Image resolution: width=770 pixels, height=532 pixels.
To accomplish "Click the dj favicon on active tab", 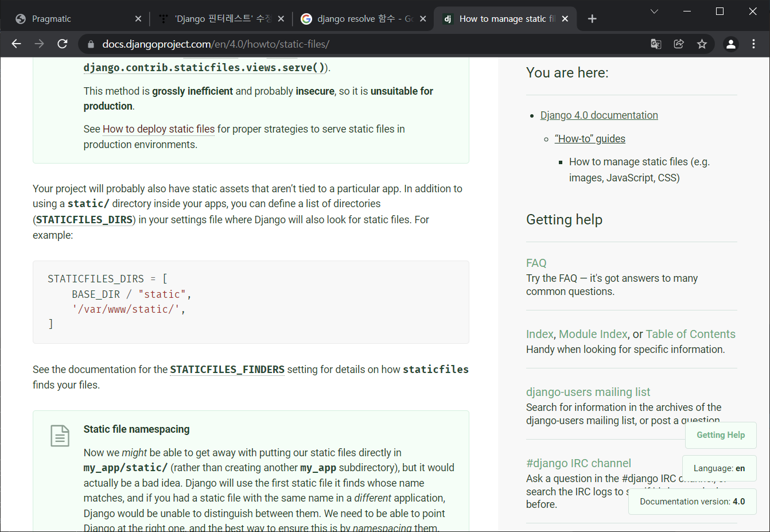I will pyautogui.click(x=448, y=19).
